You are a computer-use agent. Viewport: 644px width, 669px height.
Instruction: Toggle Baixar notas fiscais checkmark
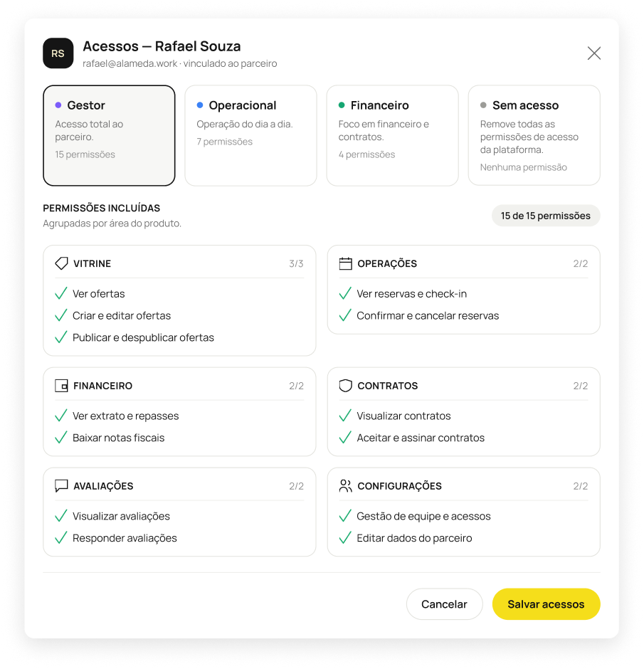[x=61, y=437]
